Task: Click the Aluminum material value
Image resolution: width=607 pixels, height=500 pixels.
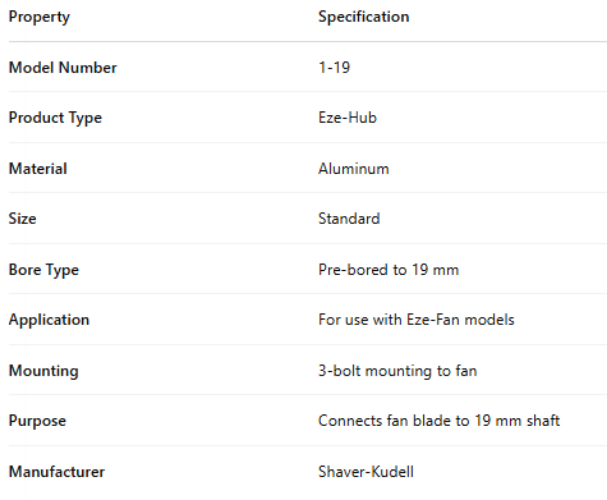Action: point(353,169)
